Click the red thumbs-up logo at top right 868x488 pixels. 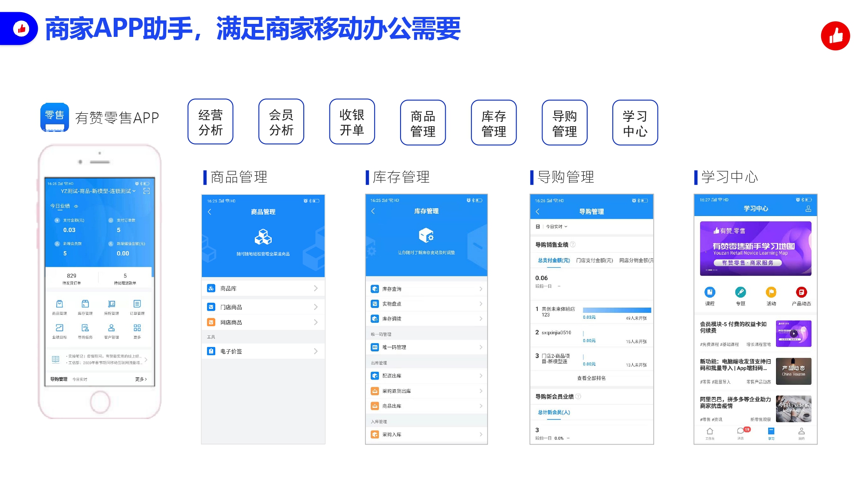tap(835, 36)
